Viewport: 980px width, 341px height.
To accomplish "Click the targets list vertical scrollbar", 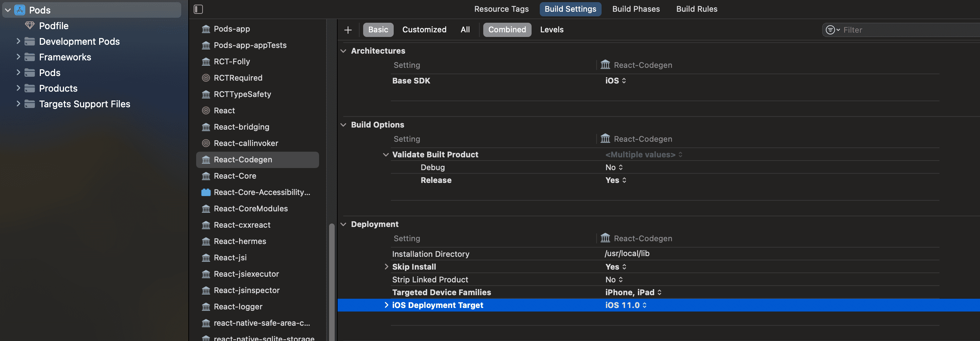I will [x=332, y=281].
